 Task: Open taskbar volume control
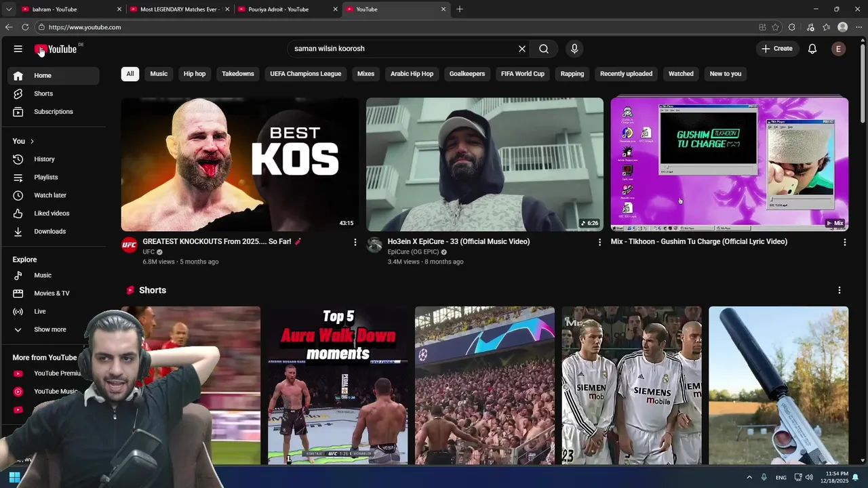pos(809,477)
